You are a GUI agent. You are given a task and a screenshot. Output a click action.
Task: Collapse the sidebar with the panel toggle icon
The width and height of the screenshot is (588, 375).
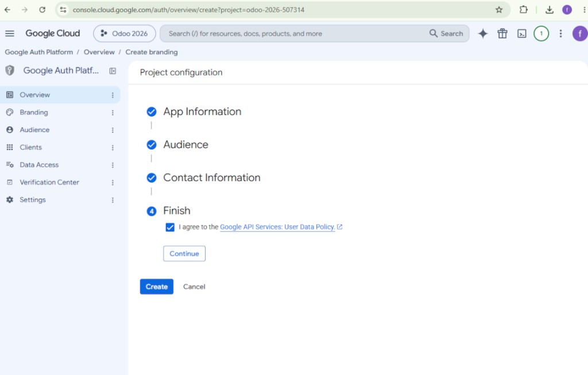113,71
